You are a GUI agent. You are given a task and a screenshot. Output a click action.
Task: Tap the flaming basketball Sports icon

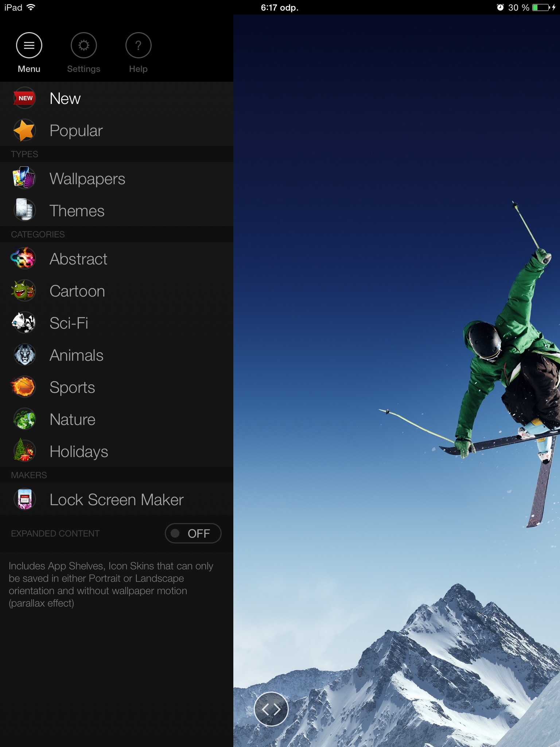tap(24, 387)
